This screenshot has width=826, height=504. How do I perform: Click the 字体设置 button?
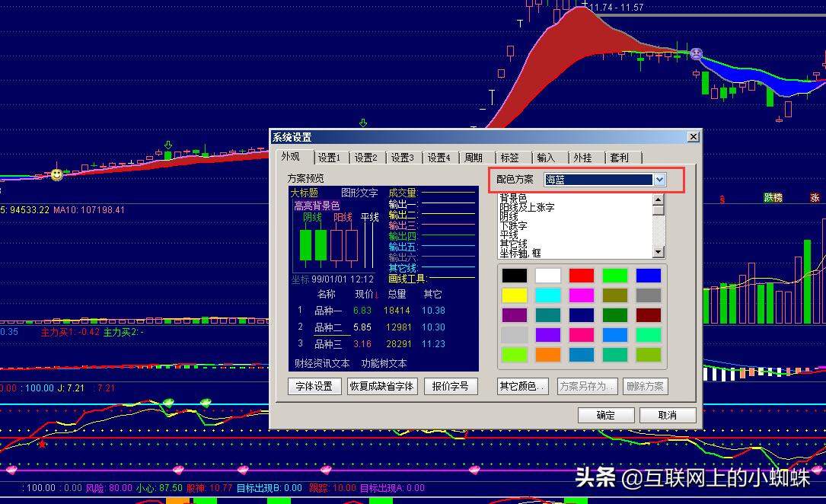314,386
